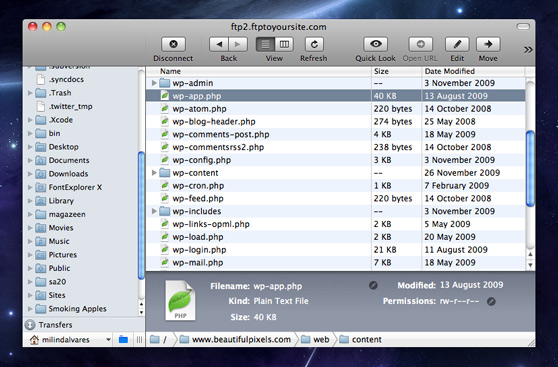
Task: Click the Move arrow toolbar button
Action: (x=488, y=44)
